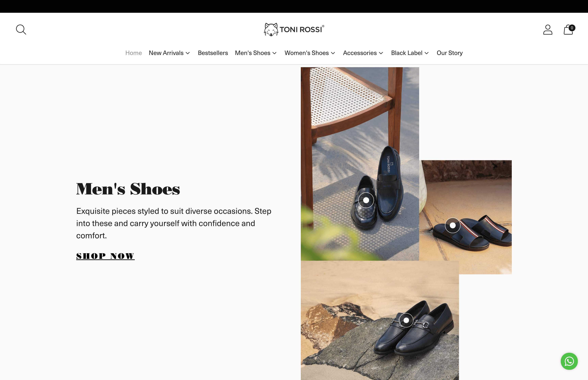This screenshot has width=588, height=380.
Task: Open the user account icon
Action: coord(548,30)
